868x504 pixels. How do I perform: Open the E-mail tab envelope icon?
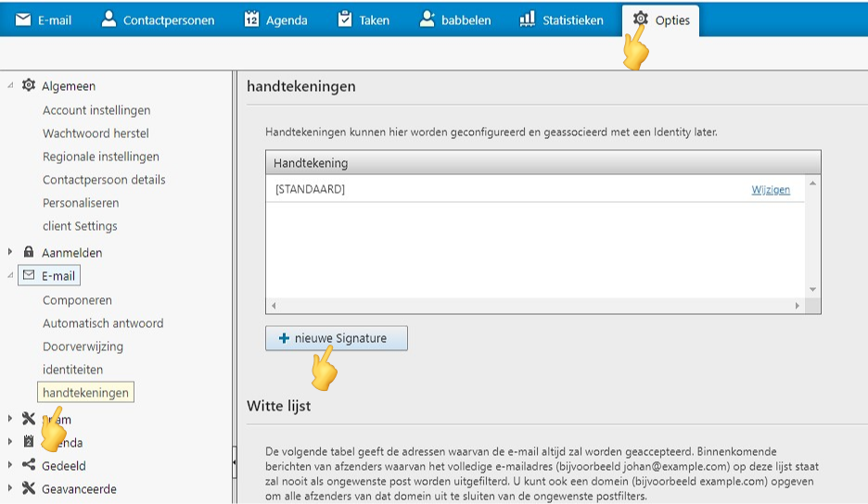click(x=23, y=19)
